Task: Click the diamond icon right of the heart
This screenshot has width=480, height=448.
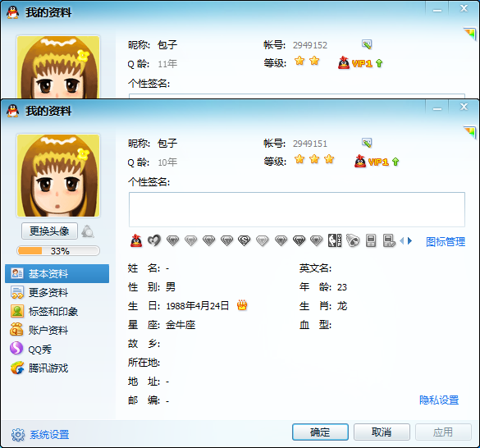Action: point(172,240)
